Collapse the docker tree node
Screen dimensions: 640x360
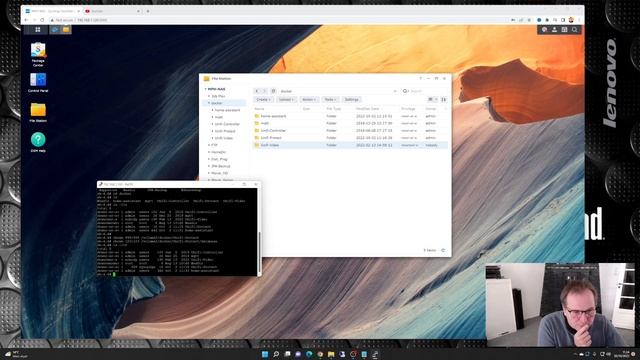(209, 103)
